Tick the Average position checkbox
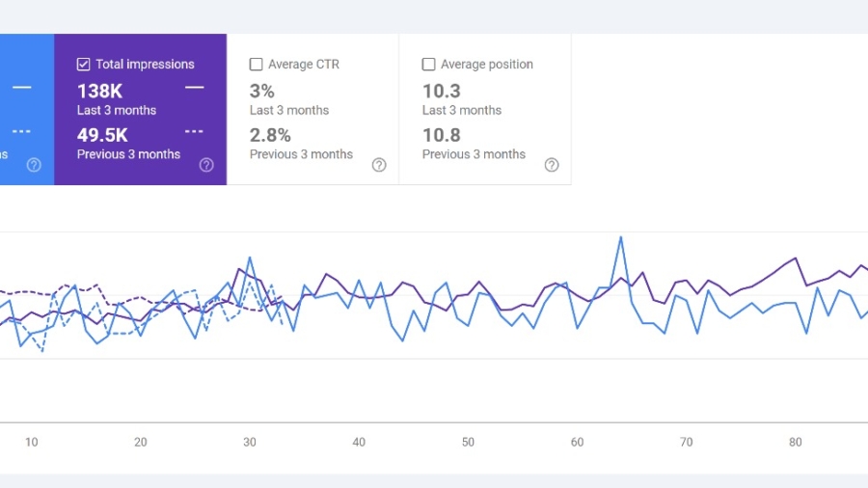Screen dimensions: 868x488 (x=429, y=65)
